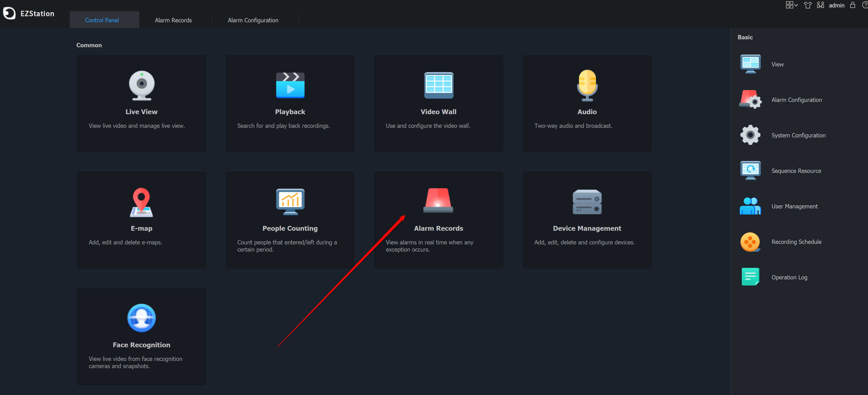Image resolution: width=868 pixels, height=395 pixels.
Task: Open the Live View webcam tile
Action: (x=142, y=104)
